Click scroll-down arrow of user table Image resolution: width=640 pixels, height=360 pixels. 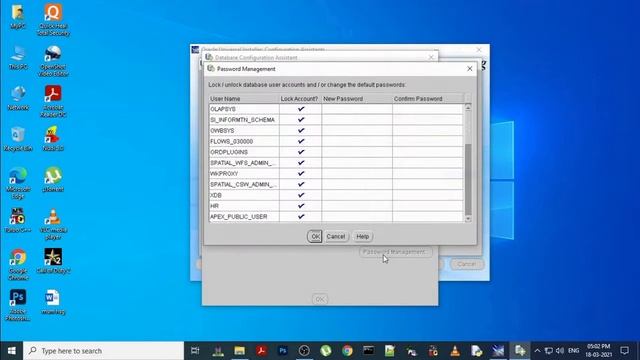[468, 219]
